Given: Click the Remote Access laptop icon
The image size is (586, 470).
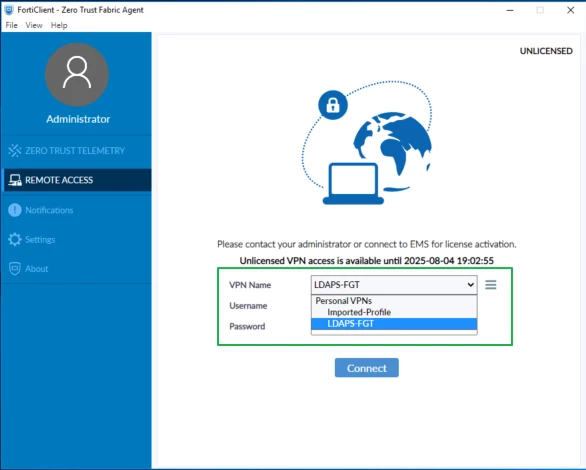Looking at the screenshot, I should [15, 180].
